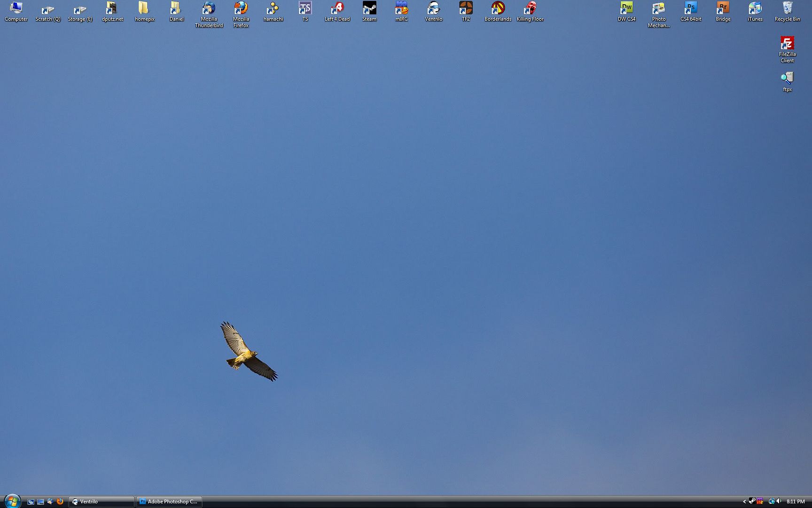
Task: Switch to the Ventrilo window
Action: point(101,501)
